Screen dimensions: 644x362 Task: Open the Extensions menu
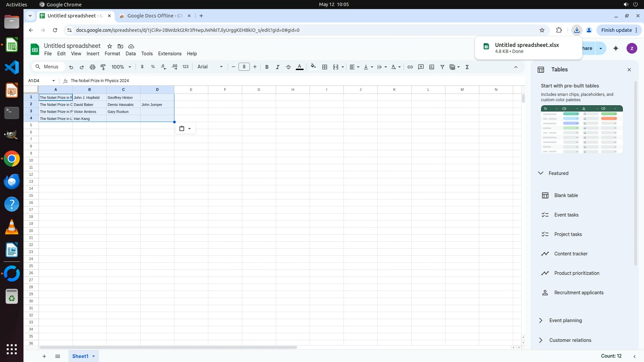(x=169, y=54)
